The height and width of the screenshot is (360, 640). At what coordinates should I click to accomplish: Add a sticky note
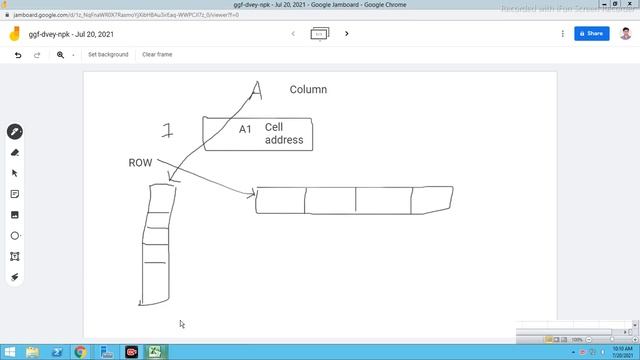(x=15, y=194)
